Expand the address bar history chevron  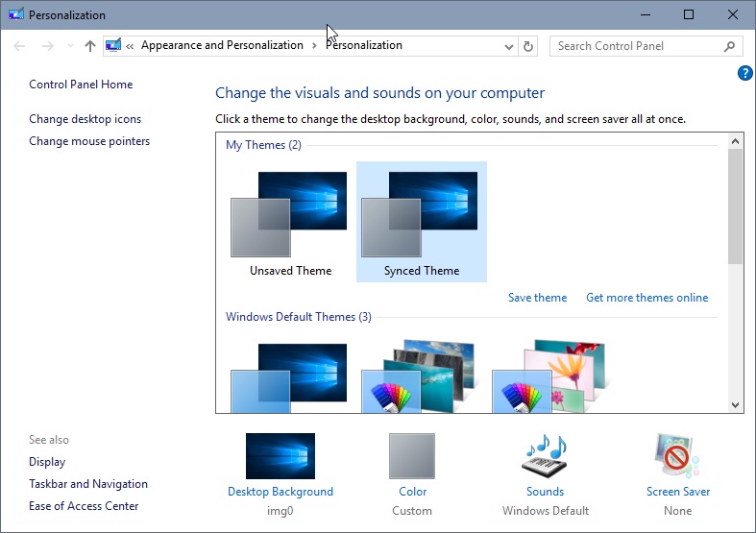coord(509,47)
